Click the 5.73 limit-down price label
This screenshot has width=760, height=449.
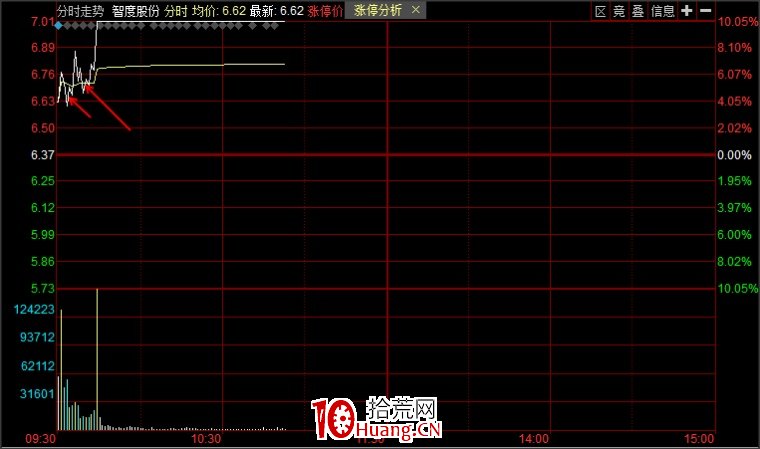(43, 289)
